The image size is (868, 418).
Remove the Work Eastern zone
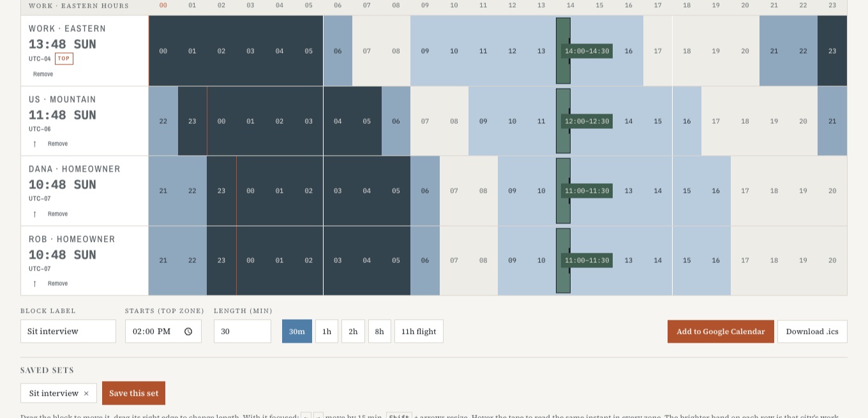(x=43, y=74)
